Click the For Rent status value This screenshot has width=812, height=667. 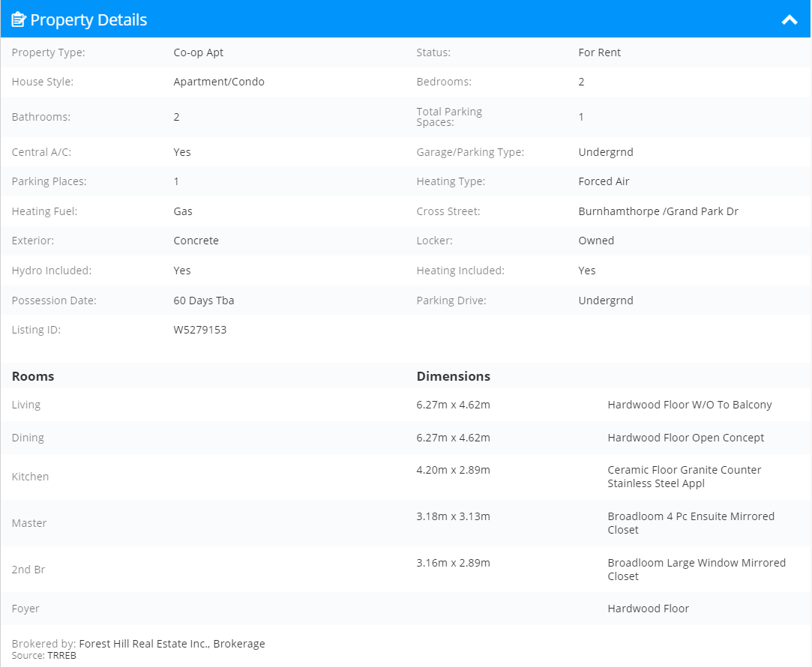pos(599,52)
